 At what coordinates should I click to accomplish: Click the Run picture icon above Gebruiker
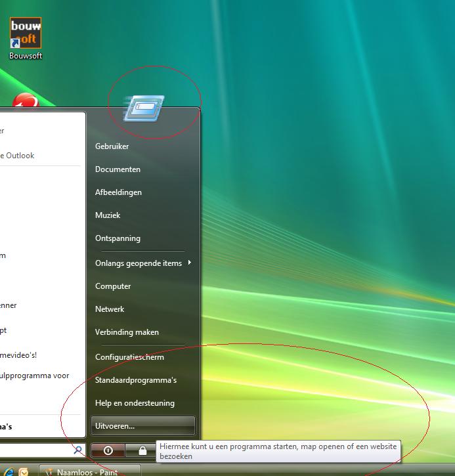144,108
